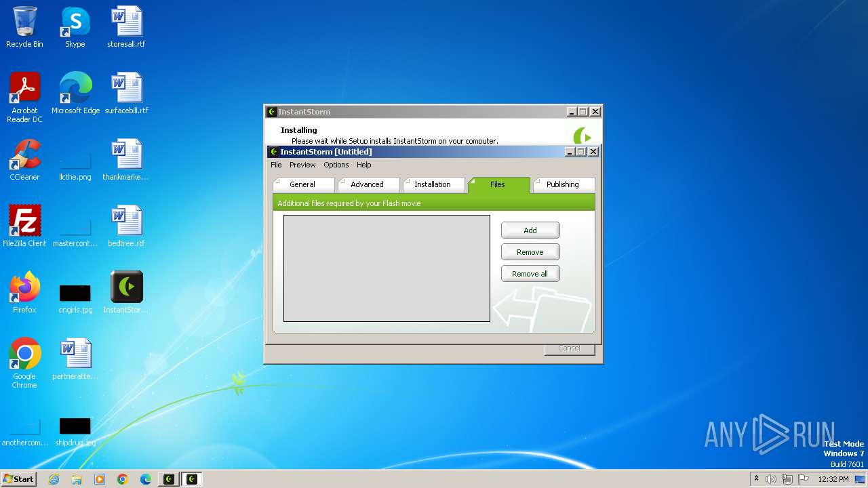Click inside the additional files list box

tap(387, 268)
